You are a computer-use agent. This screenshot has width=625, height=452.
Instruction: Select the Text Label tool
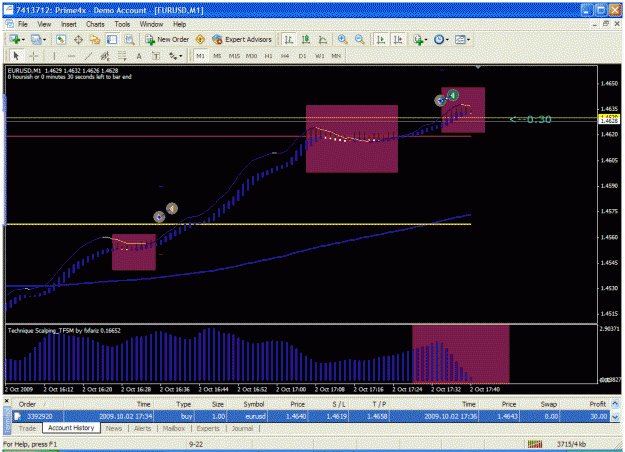tap(156, 56)
